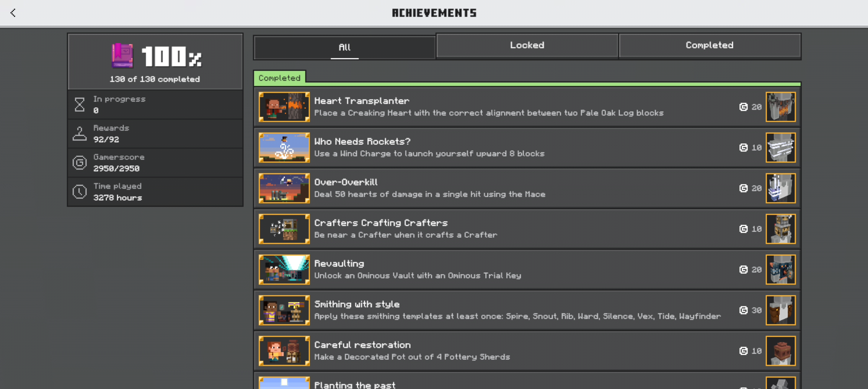Open the Over-Overkill achievement entry
The image size is (868, 389).
[x=527, y=188]
